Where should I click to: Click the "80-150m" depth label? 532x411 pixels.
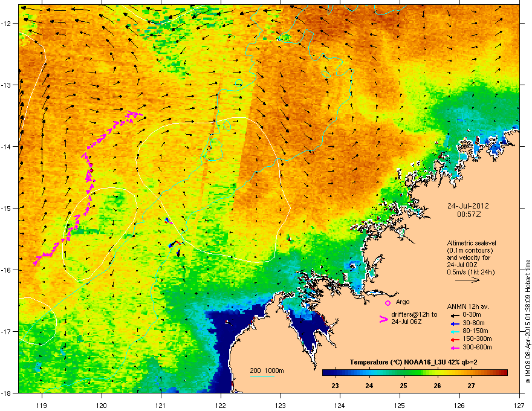pyautogui.click(x=475, y=331)
